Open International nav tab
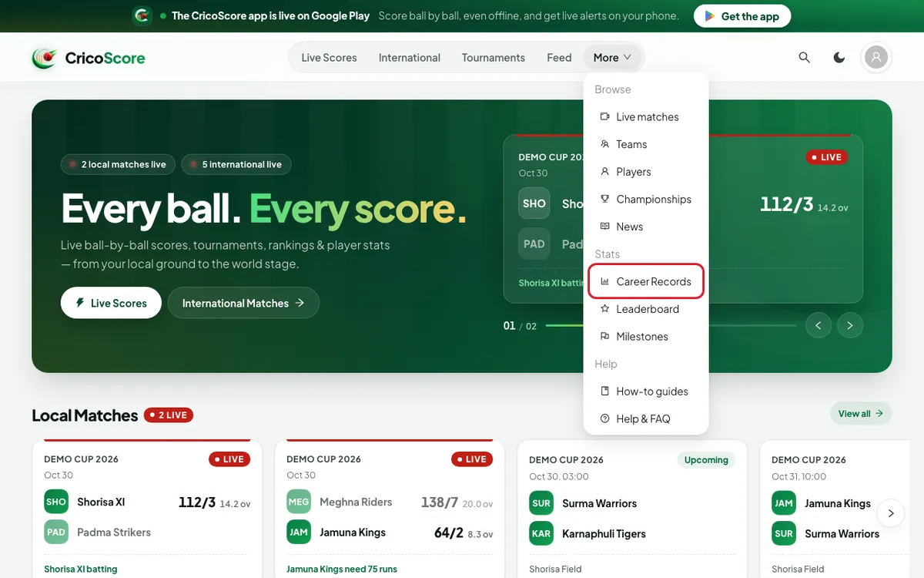Image resolution: width=924 pixels, height=578 pixels. coord(410,58)
